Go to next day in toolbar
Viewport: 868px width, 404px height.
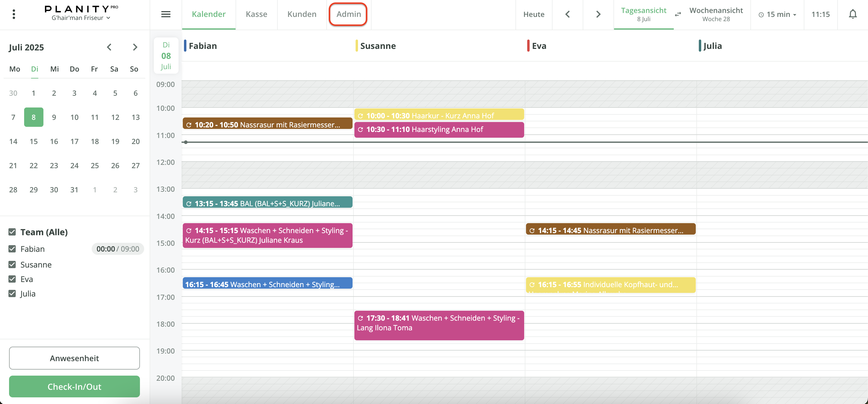598,14
